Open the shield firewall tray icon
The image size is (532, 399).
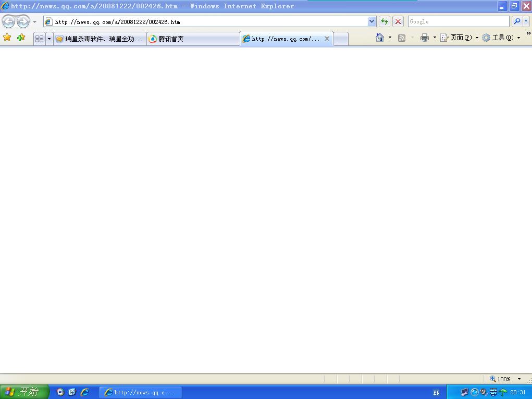493,393
